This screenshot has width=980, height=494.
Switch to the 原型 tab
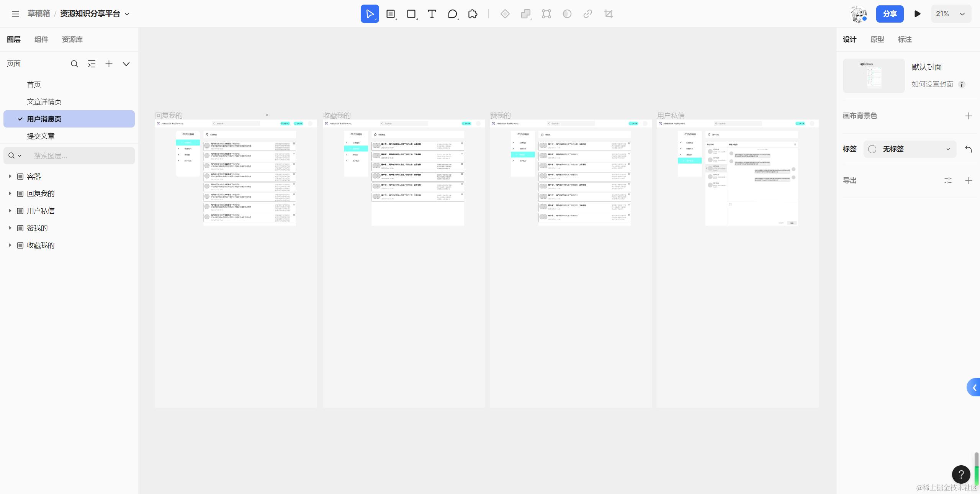[877, 39]
